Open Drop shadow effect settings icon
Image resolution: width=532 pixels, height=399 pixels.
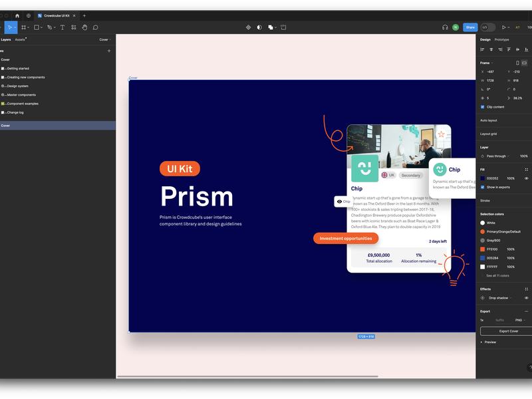pos(483,298)
